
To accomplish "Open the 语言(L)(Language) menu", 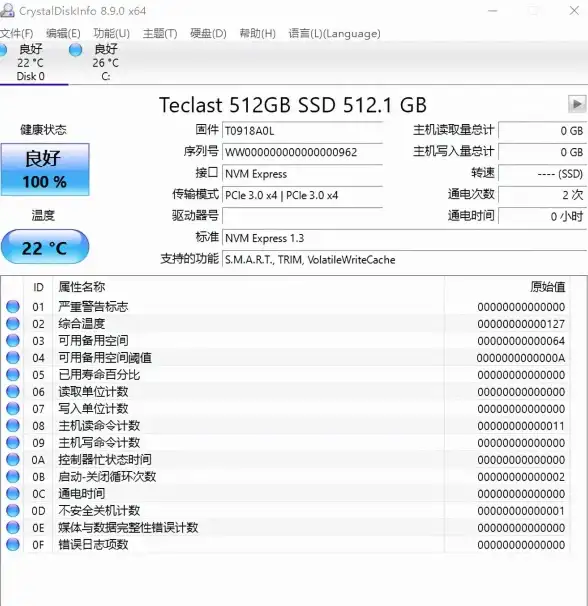I will 334,34.
